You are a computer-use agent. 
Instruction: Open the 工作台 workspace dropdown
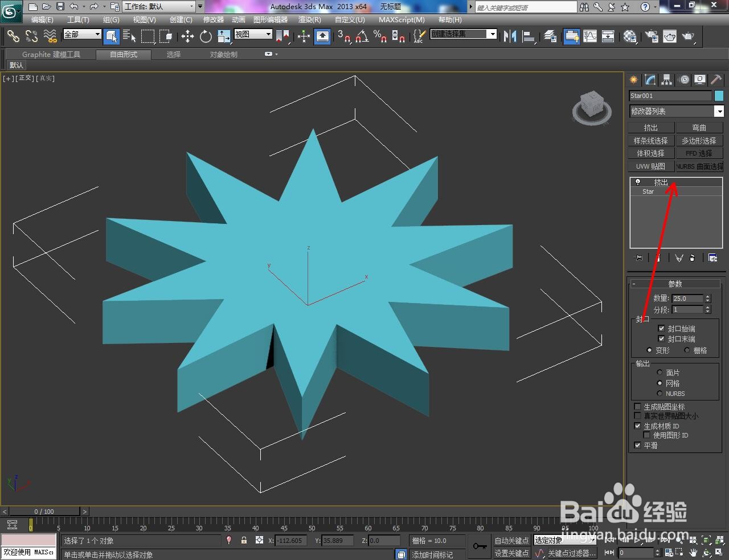tap(159, 7)
